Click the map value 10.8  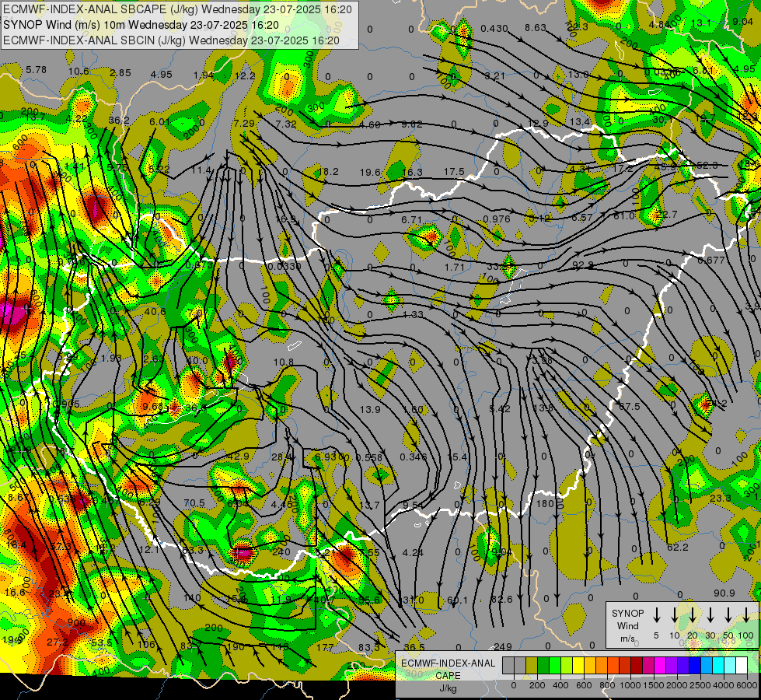coord(284,362)
